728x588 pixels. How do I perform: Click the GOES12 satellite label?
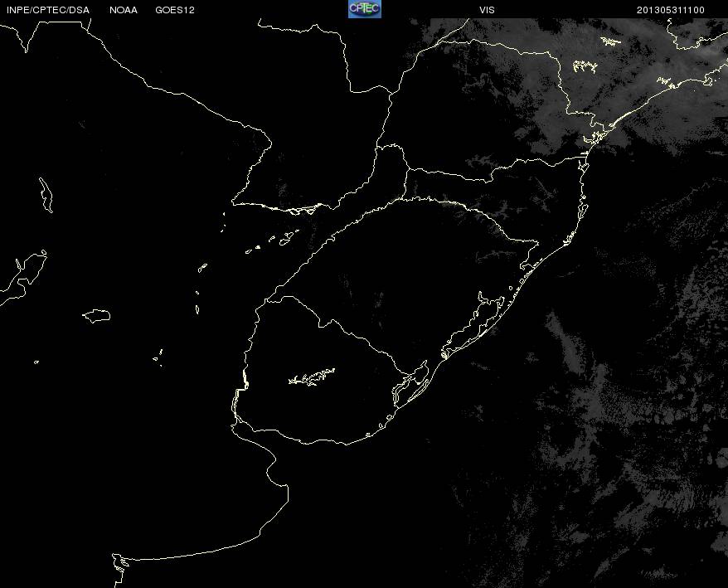(175, 10)
